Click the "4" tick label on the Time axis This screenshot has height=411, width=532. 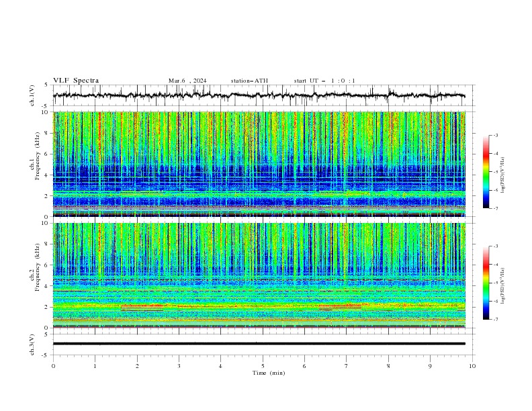click(x=220, y=366)
